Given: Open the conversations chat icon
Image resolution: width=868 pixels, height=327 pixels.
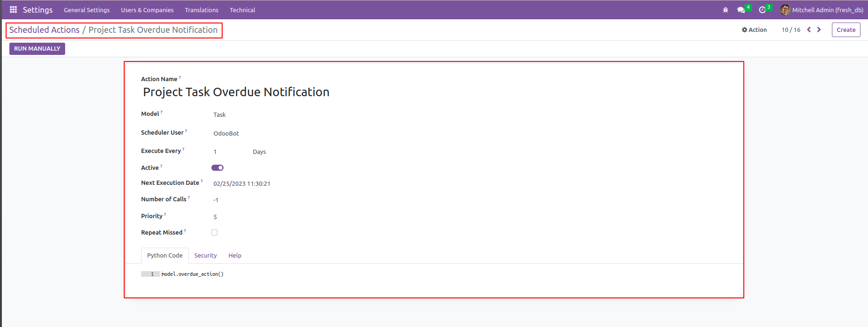Looking at the screenshot, I should (741, 10).
